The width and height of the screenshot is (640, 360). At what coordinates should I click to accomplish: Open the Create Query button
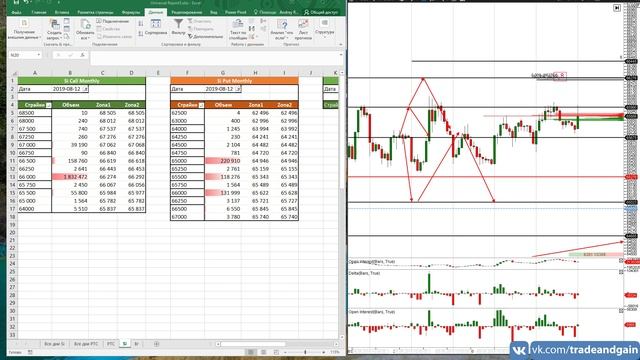coord(54,29)
